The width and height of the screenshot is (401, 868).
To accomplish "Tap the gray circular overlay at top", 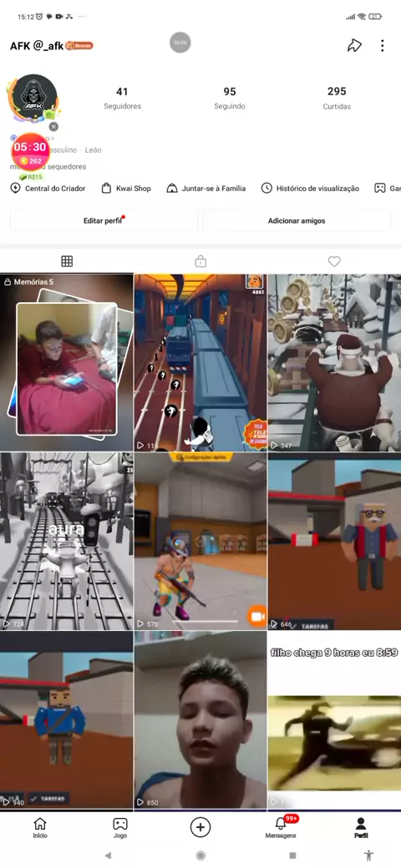I will [x=180, y=43].
